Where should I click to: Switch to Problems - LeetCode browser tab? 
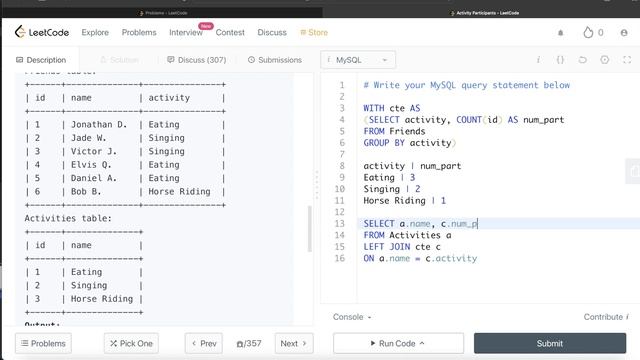click(x=163, y=13)
